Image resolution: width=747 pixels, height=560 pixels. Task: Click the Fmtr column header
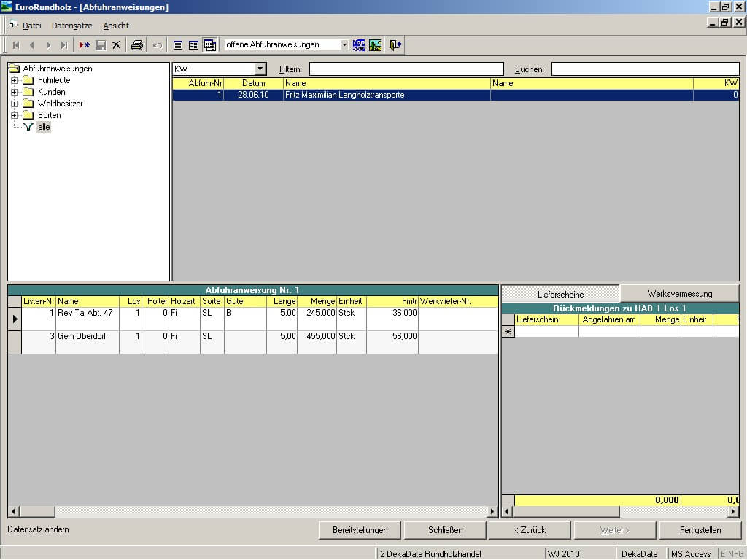392,301
